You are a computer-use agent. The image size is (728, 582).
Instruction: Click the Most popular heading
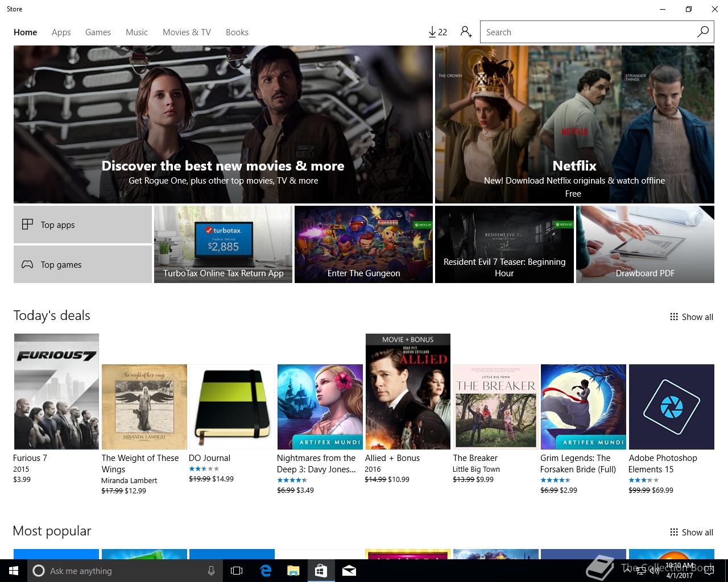(x=52, y=531)
